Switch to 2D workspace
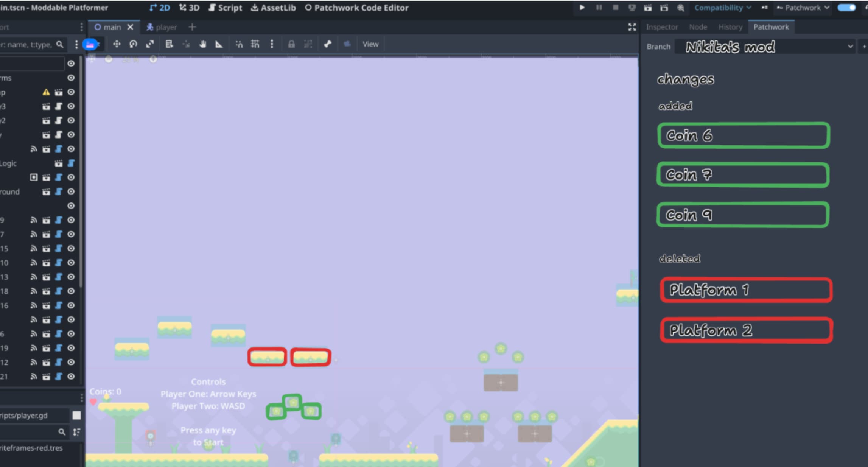This screenshot has width=868, height=467. [160, 8]
